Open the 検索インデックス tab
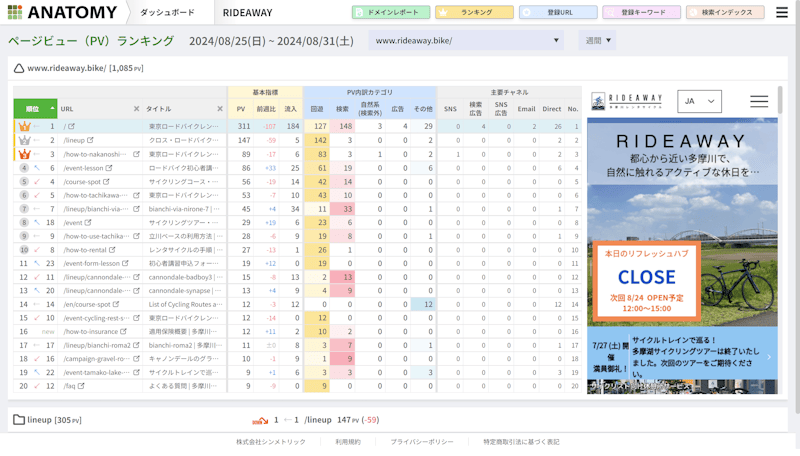The width and height of the screenshot is (800, 456). pyautogui.click(x=725, y=12)
